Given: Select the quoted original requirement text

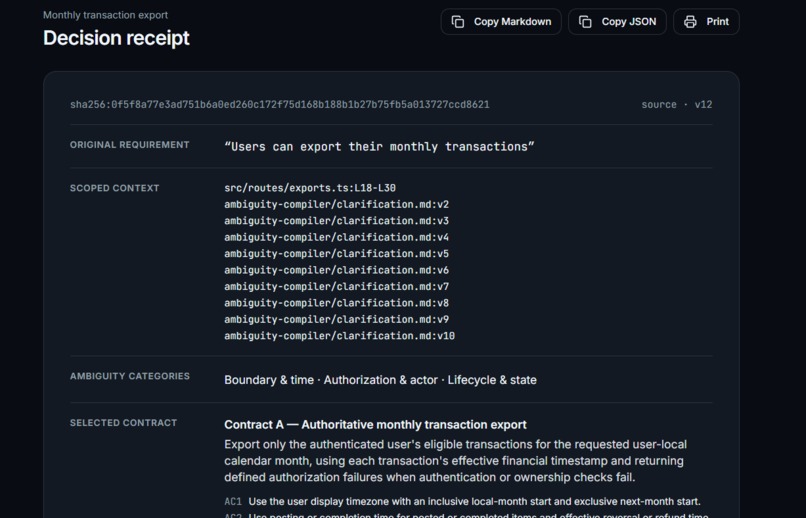Looking at the screenshot, I should point(379,147).
